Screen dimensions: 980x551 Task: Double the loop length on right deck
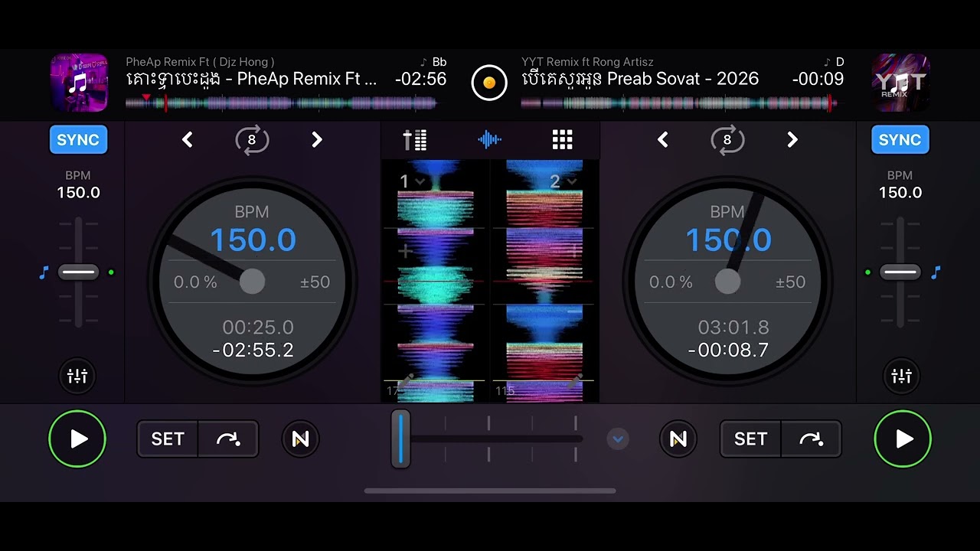coord(792,140)
